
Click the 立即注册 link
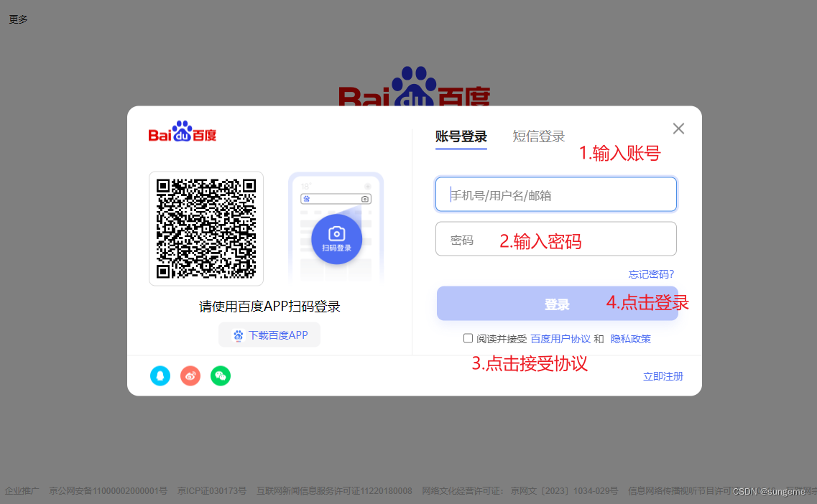click(663, 376)
